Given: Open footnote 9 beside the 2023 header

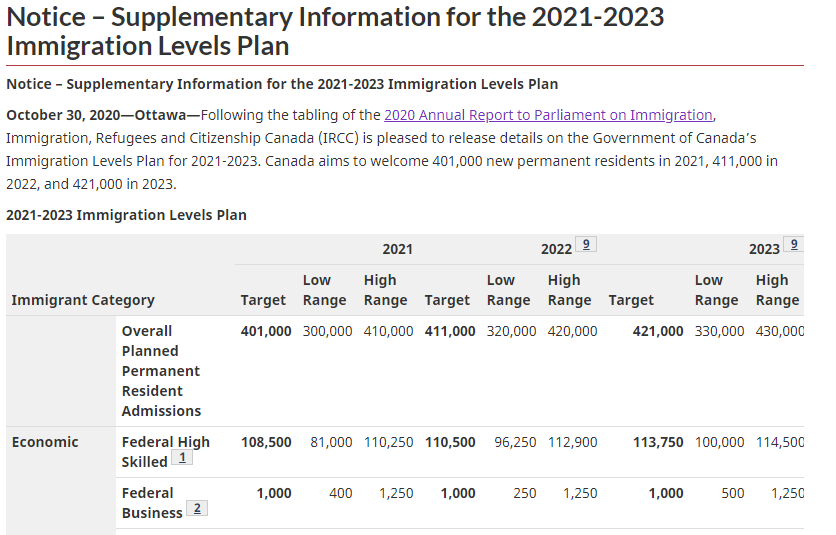Looking at the screenshot, I should pyautogui.click(x=794, y=244).
